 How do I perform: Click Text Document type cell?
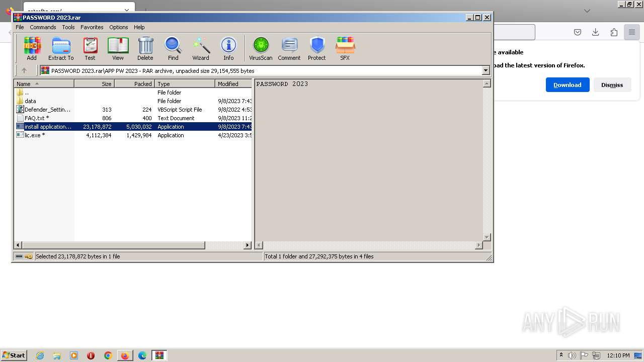coord(176,118)
